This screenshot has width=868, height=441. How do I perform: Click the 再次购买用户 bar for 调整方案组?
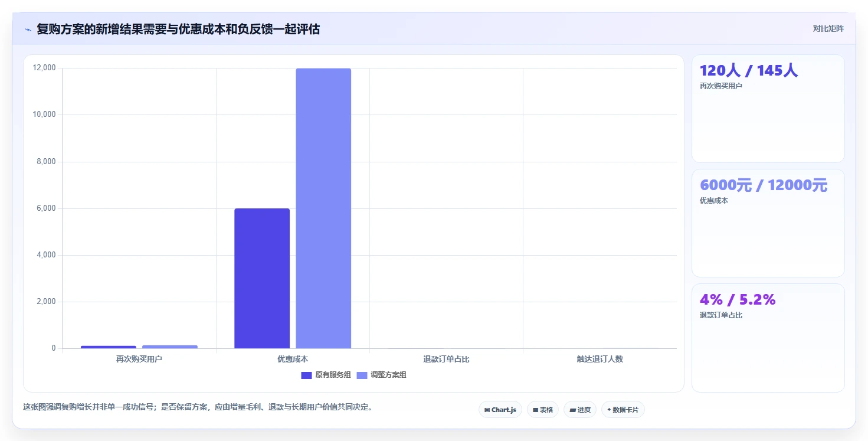click(x=170, y=347)
